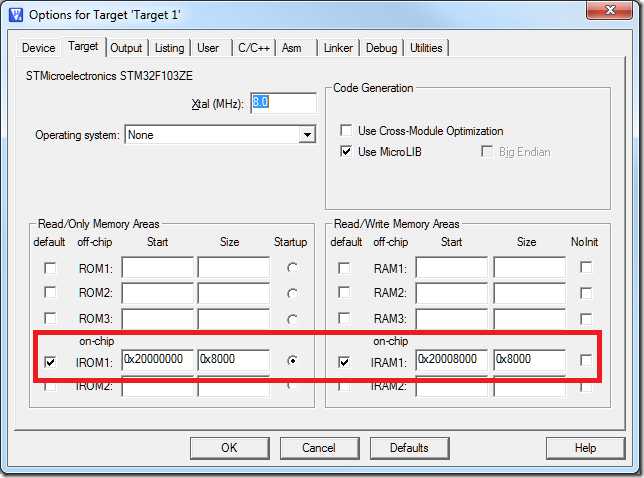Click the ROM1 Size field
This screenshot has width=644, height=478.
click(x=234, y=267)
